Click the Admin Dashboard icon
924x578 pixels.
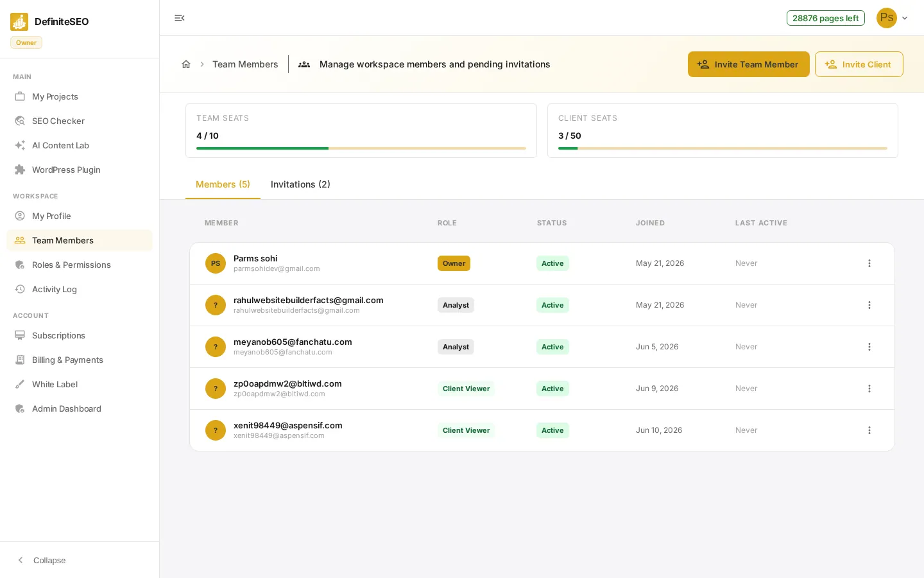20,408
